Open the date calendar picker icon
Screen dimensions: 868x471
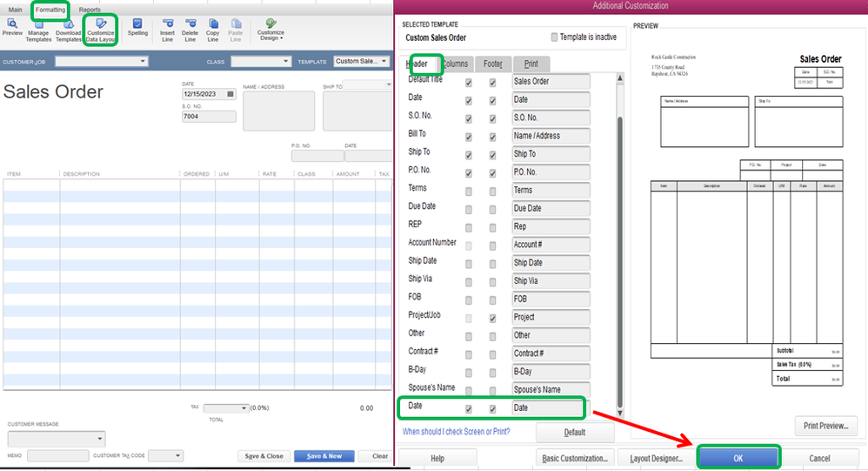[x=230, y=94]
